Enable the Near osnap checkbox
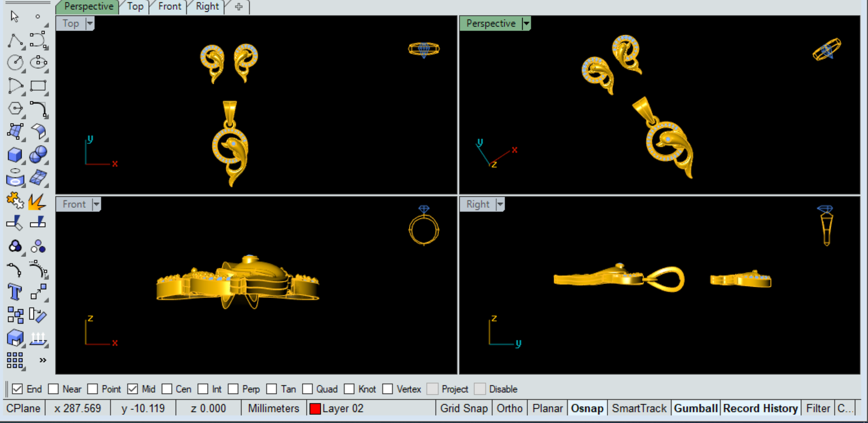The width and height of the screenshot is (868, 423). point(53,389)
